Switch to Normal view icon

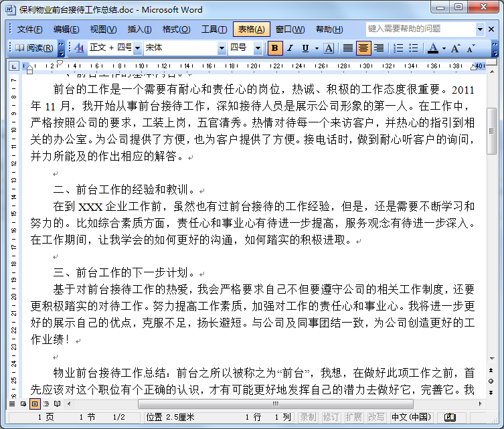(x=12, y=404)
